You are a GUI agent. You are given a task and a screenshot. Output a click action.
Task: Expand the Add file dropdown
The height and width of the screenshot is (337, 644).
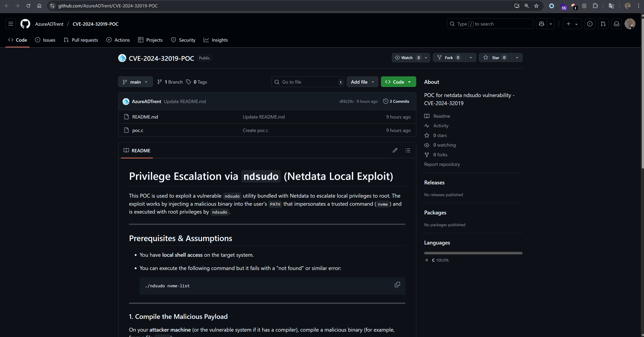(362, 82)
